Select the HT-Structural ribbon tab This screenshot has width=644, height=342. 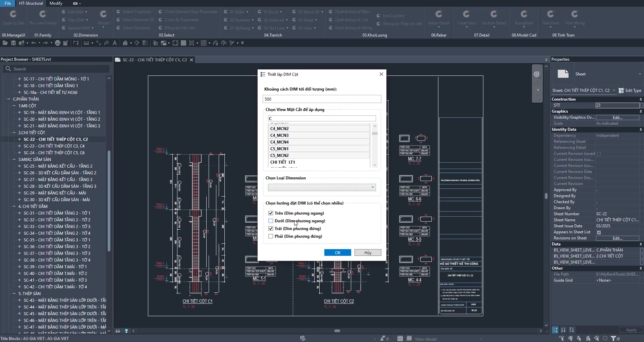pyautogui.click(x=31, y=3)
